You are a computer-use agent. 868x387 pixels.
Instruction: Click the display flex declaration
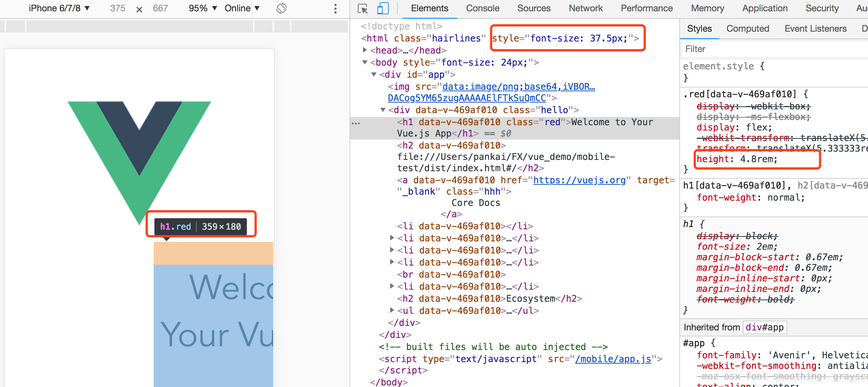pos(734,127)
